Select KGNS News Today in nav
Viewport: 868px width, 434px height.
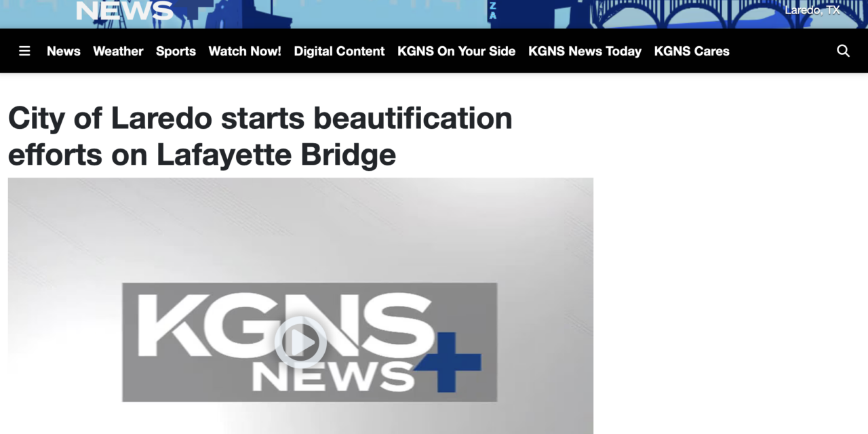(x=585, y=51)
